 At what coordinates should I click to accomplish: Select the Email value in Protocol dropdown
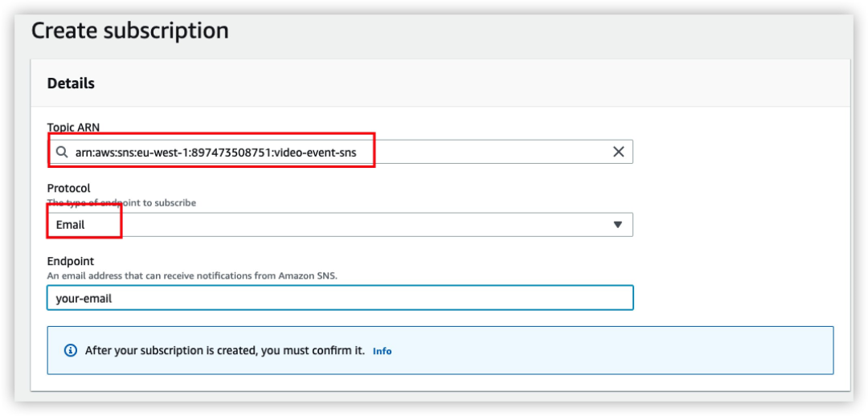[x=71, y=225]
